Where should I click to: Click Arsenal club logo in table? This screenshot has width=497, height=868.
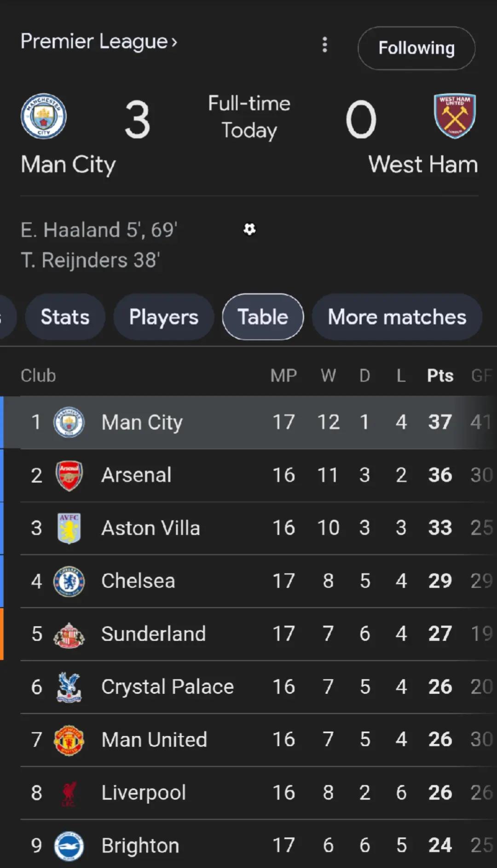coord(69,475)
